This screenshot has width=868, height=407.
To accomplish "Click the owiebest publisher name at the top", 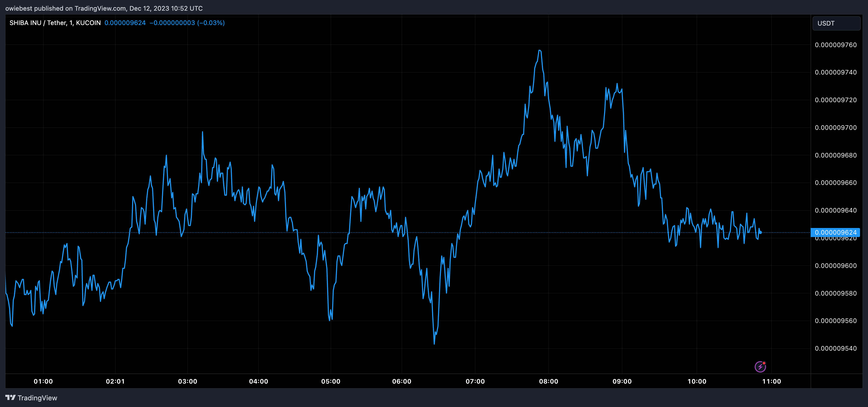I will (19, 8).
